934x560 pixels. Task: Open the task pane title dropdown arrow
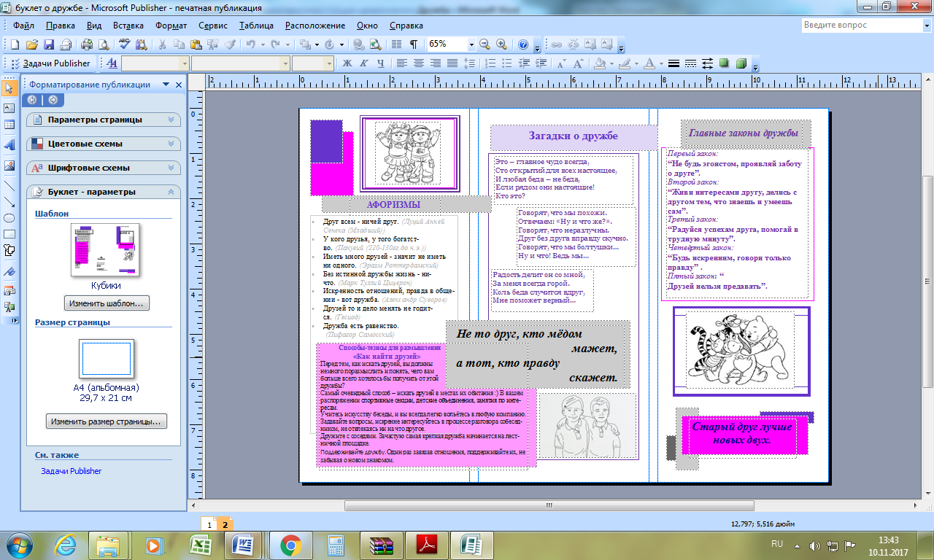click(166, 85)
